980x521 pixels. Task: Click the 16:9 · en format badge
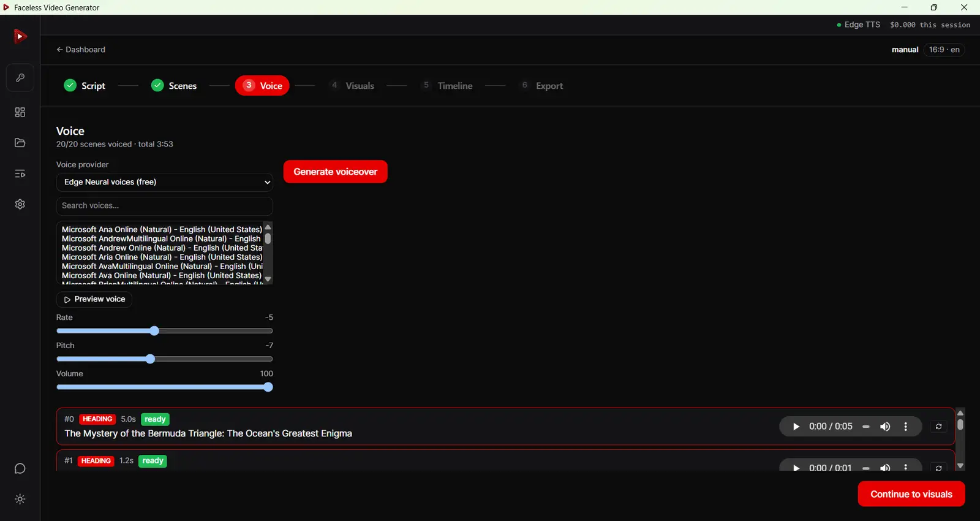tap(944, 50)
